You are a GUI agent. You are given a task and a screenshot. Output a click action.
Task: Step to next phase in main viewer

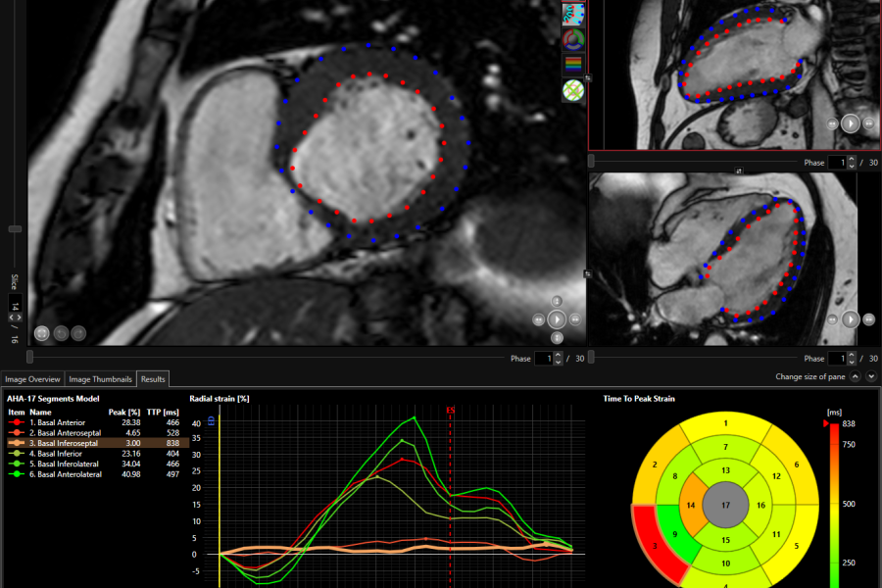click(575, 319)
